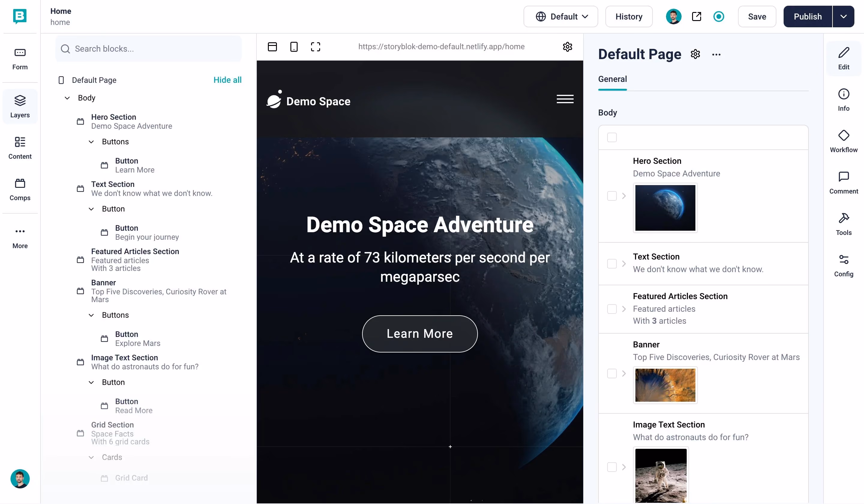
Task: Expand Featured Articles Section chevron in form
Action: [x=624, y=309]
